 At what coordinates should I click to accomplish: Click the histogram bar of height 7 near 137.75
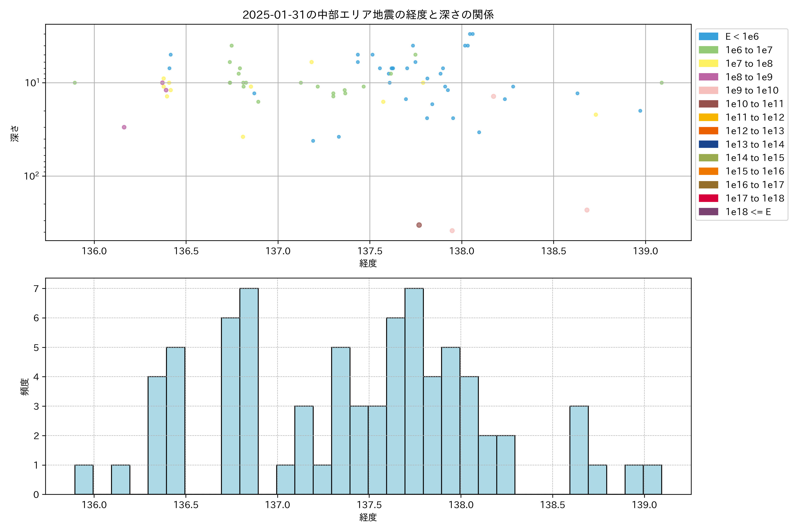[x=414, y=391]
